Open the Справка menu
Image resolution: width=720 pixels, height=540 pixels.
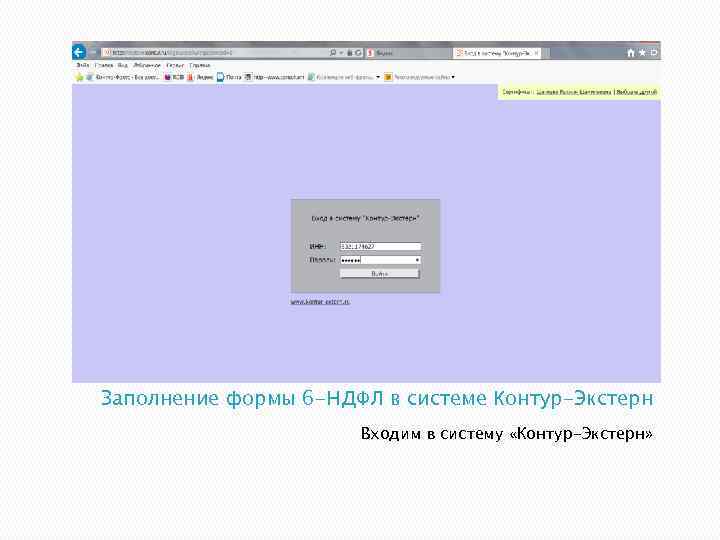[199, 65]
